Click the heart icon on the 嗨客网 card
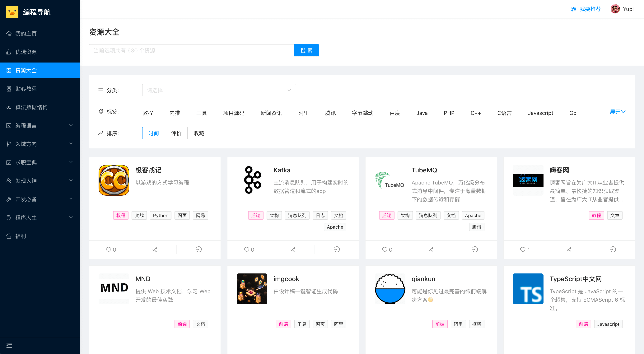 point(522,249)
